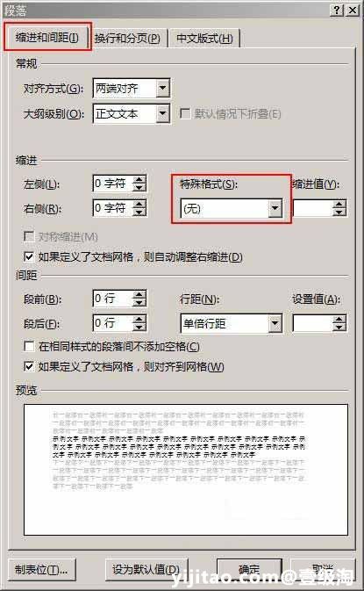Click inside the 段前 value field
The width and height of the screenshot is (364, 591).
(112, 299)
